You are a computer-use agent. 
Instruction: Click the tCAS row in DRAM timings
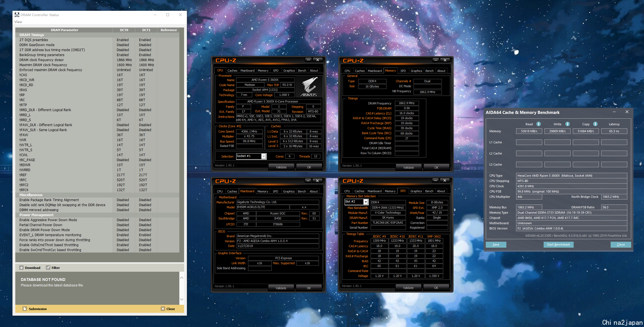point(97,75)
